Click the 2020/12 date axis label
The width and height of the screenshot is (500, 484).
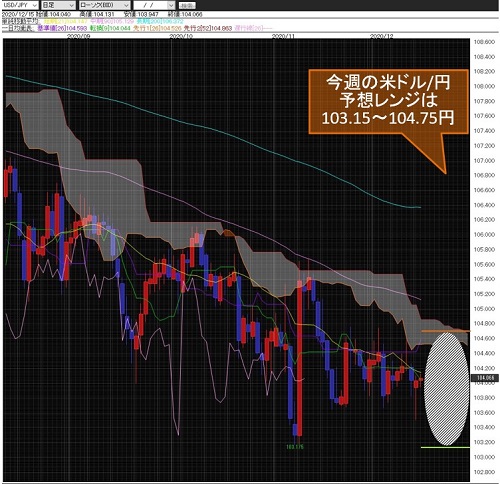[x=382, y=36]
